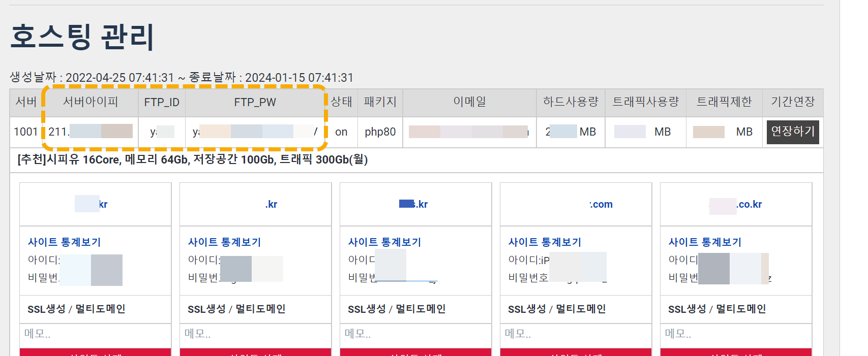Open 사이트 통계보기 for the .com card
This screenshot has height=356, width=868.
545,242
